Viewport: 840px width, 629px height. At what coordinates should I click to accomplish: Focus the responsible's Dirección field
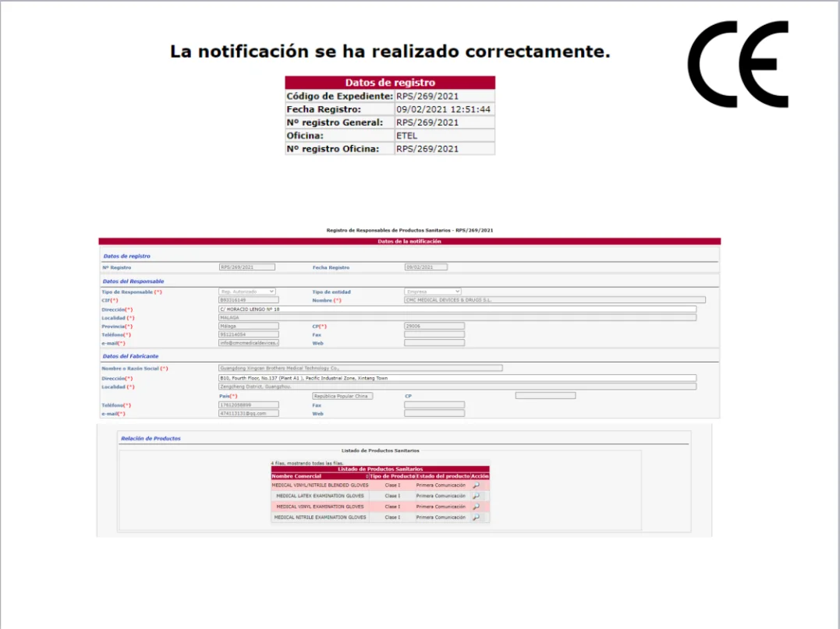457,309
